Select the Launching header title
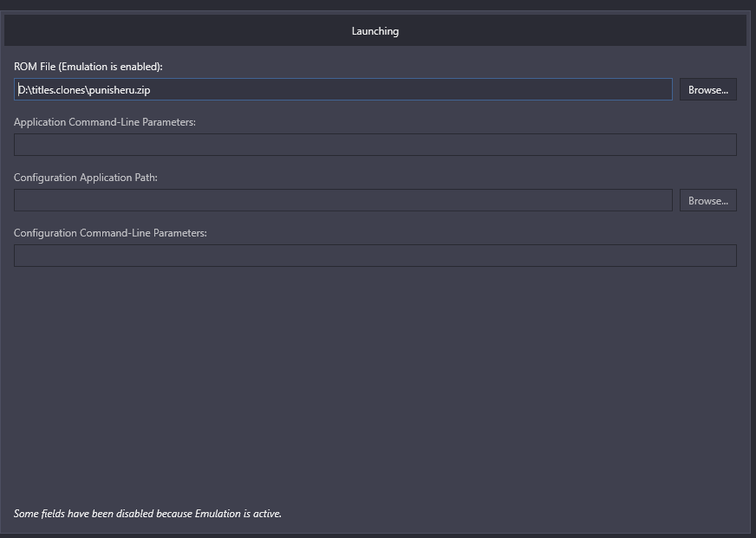The width and height of the screenshot is (756, 538). [x=375, y=31]
